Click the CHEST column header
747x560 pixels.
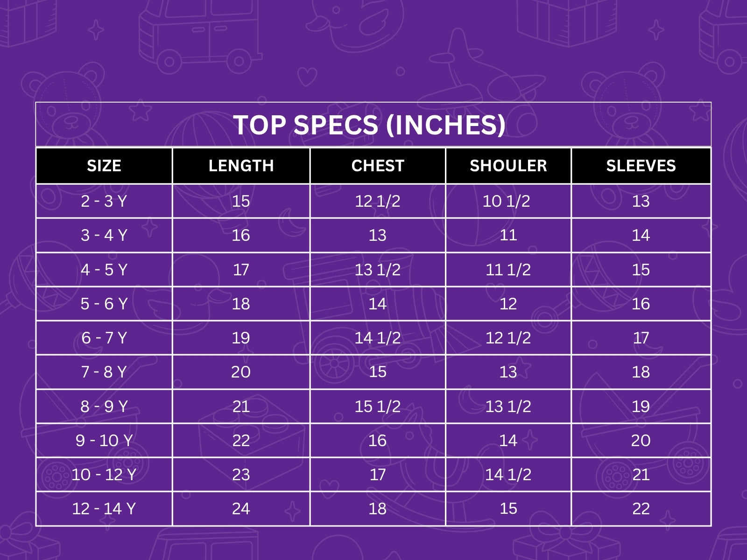tap(378, 166)
